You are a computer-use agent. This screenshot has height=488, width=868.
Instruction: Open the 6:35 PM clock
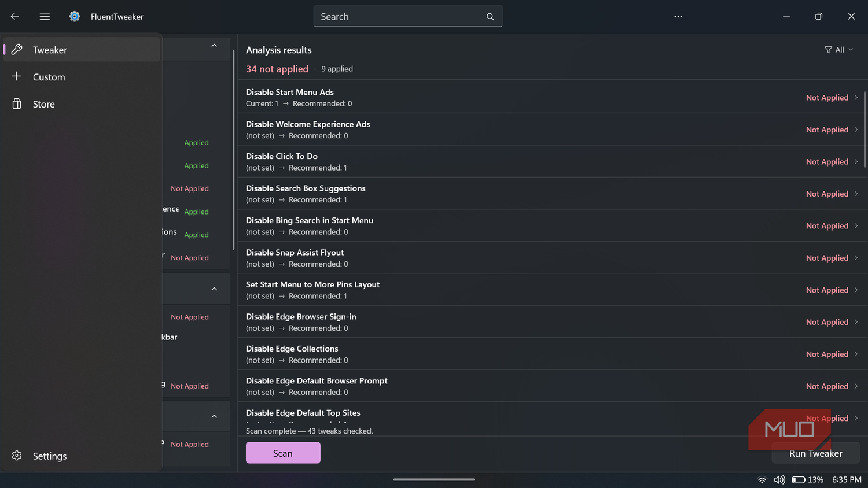click(847, 480)
